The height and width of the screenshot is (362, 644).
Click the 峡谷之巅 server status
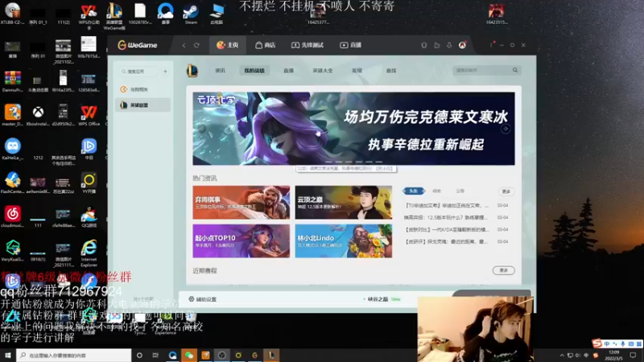(382, 299)
